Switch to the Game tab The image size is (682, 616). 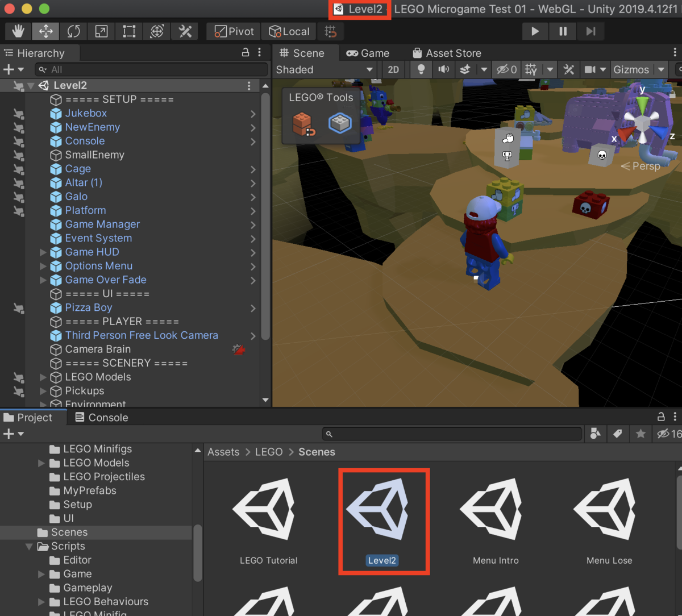368,53
